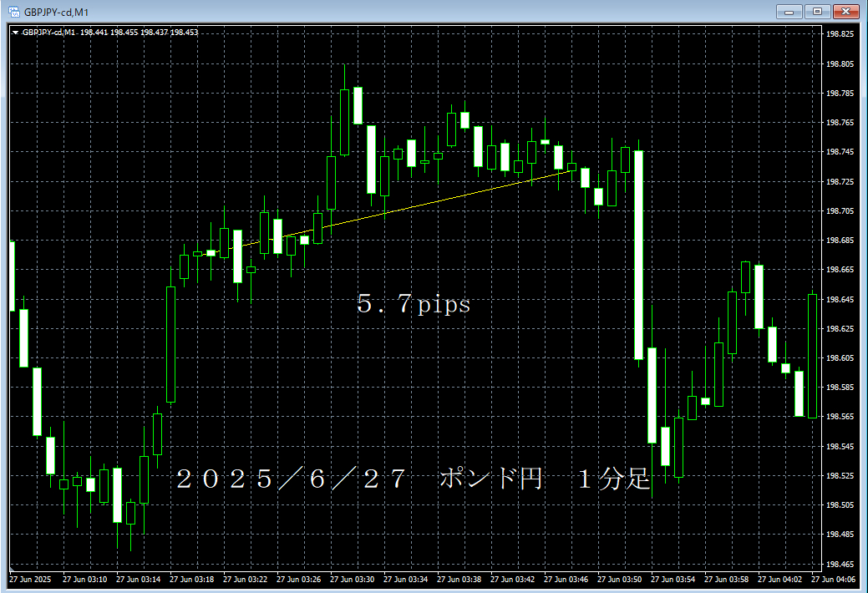The height and width of the screenshot is (593, 868).
Task: Click the 27 Jun 03:42 time label
Action: [513, 579]
